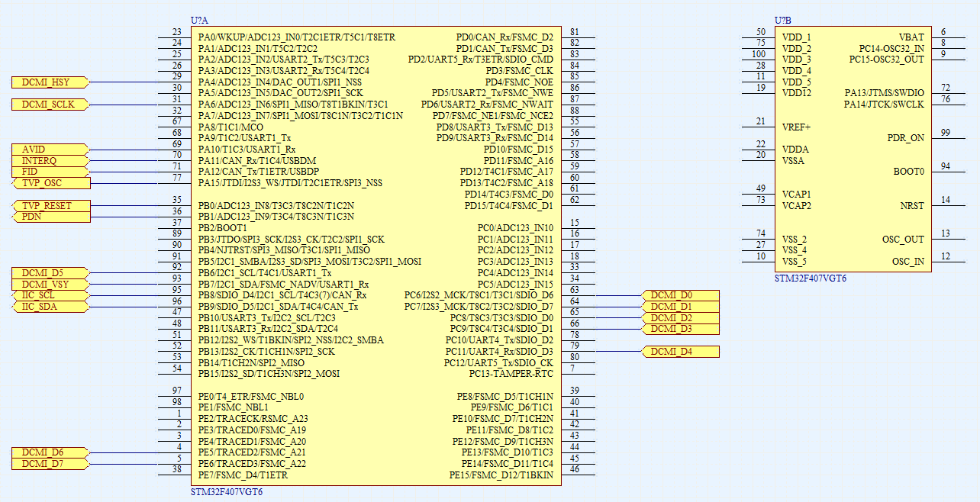Select pin PE1/FSMC_NBL1
This screenshot has height=502, width=980.
pyautogui.click(x=233, y=407)
